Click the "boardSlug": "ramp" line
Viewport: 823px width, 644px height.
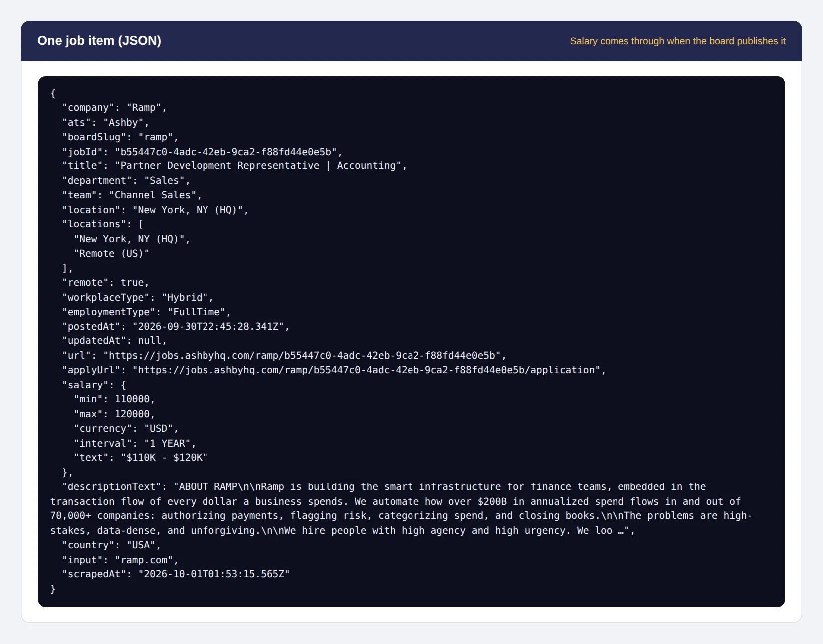point(120,137)
